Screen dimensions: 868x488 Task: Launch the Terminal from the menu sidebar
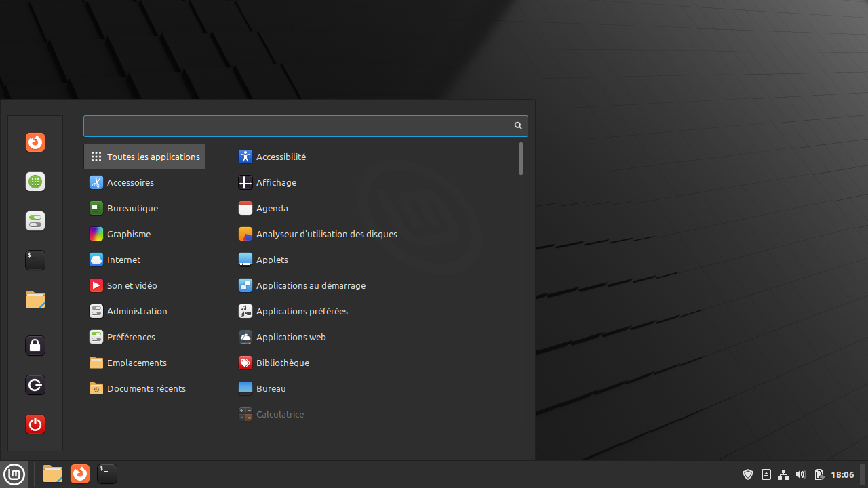(35, 260)
